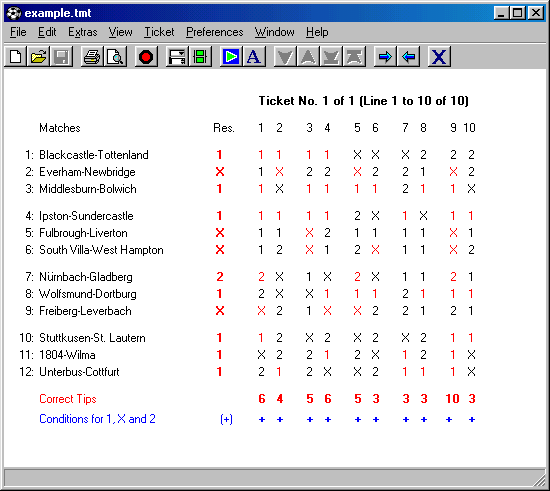Click the New document toolbar icon
This screenshot has width=550, height=491.
[15, 56]
